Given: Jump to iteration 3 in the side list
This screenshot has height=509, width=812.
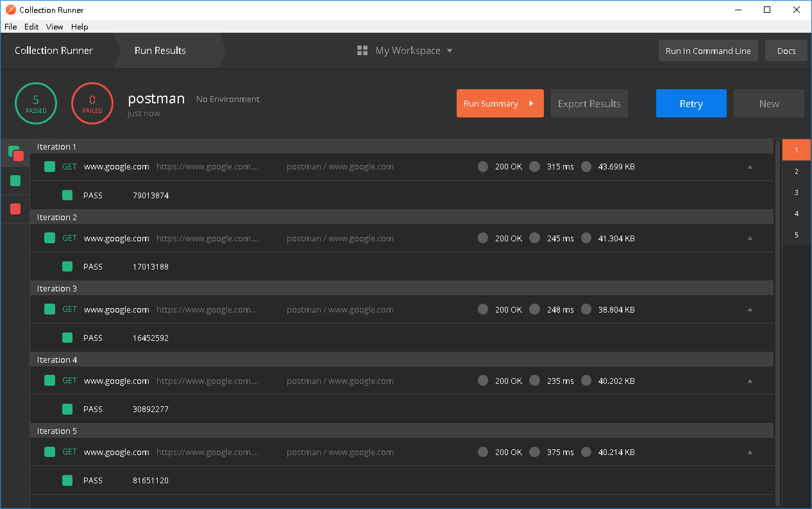Looking at the screenshot, I should [797, 193].
